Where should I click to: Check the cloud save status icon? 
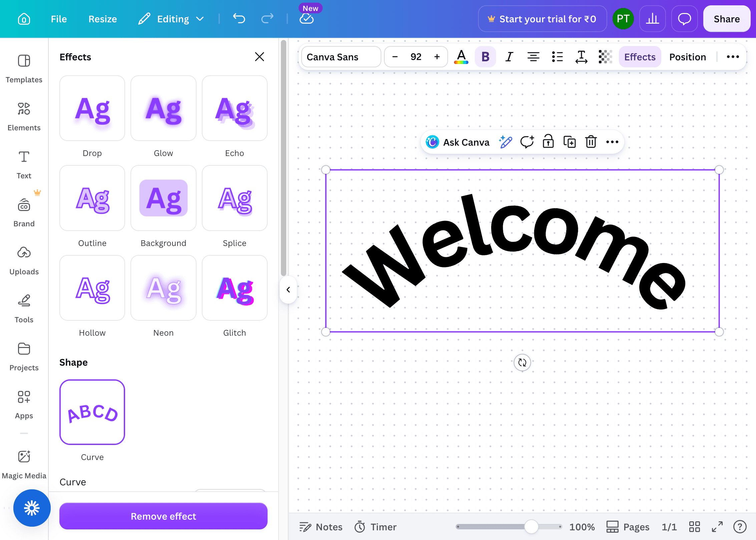point(306,19)
